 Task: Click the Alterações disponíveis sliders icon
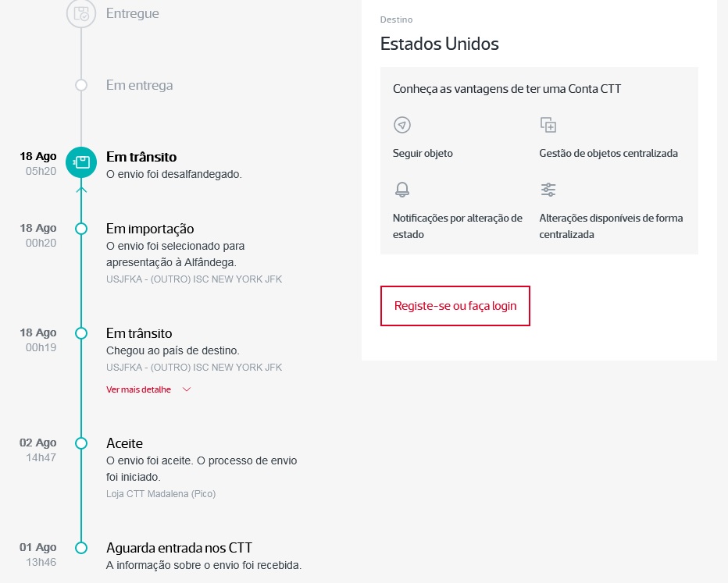pos(548,189)
